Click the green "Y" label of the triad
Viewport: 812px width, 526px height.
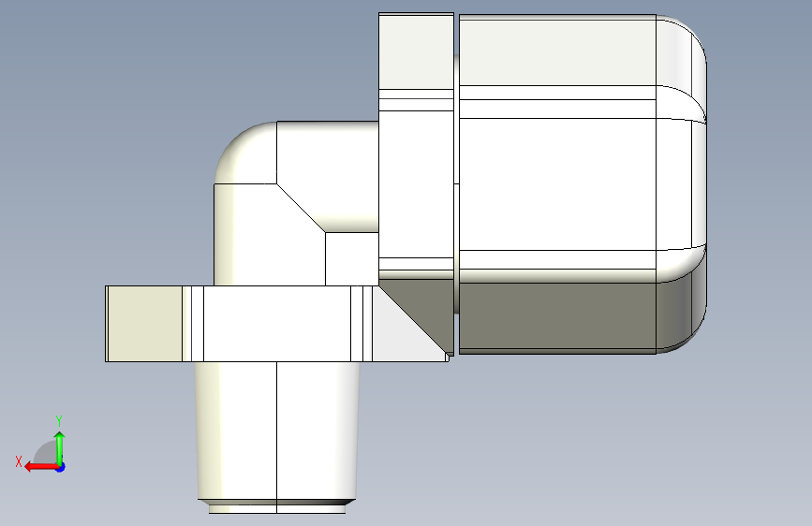59,421
